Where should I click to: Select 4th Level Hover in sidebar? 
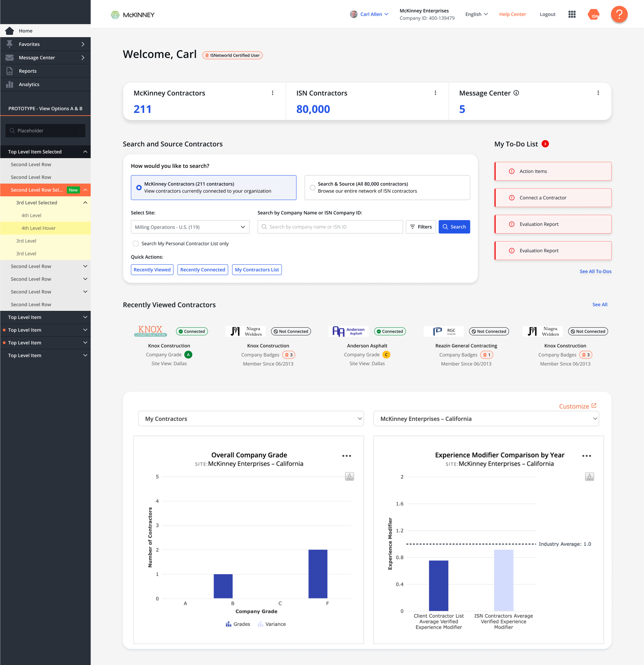pyautogui.click(x=46, y=228)
